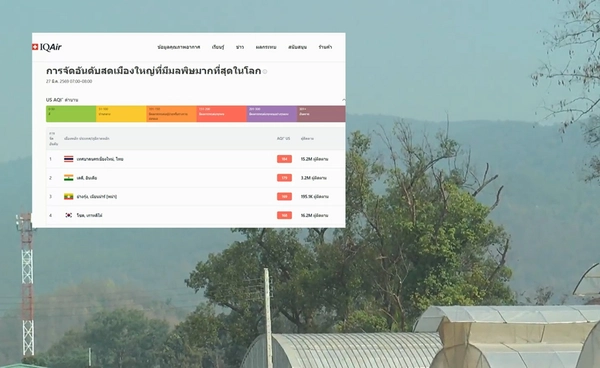
Task: Click Myanmar flag in rank 3 row
Action: click(68, 196)
